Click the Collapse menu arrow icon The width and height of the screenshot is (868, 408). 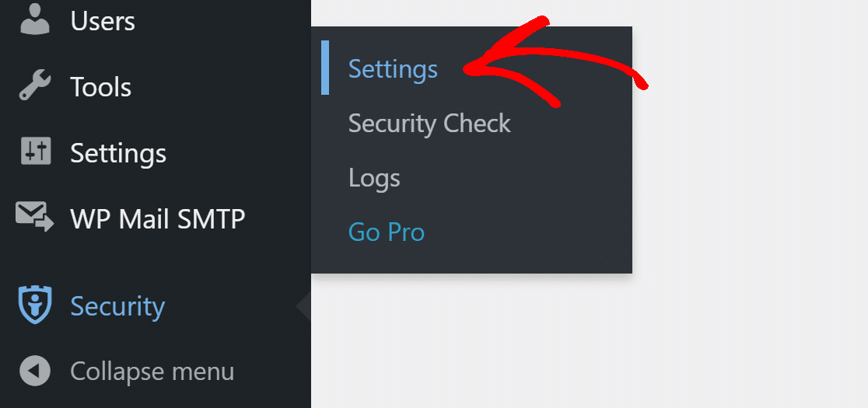[x=35, y=371]
